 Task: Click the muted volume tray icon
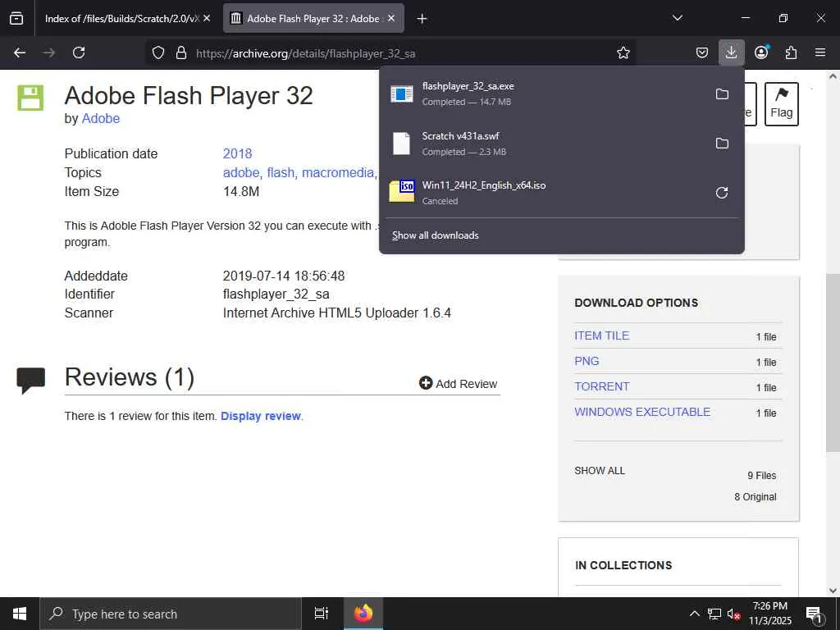[x=733, y=614]
